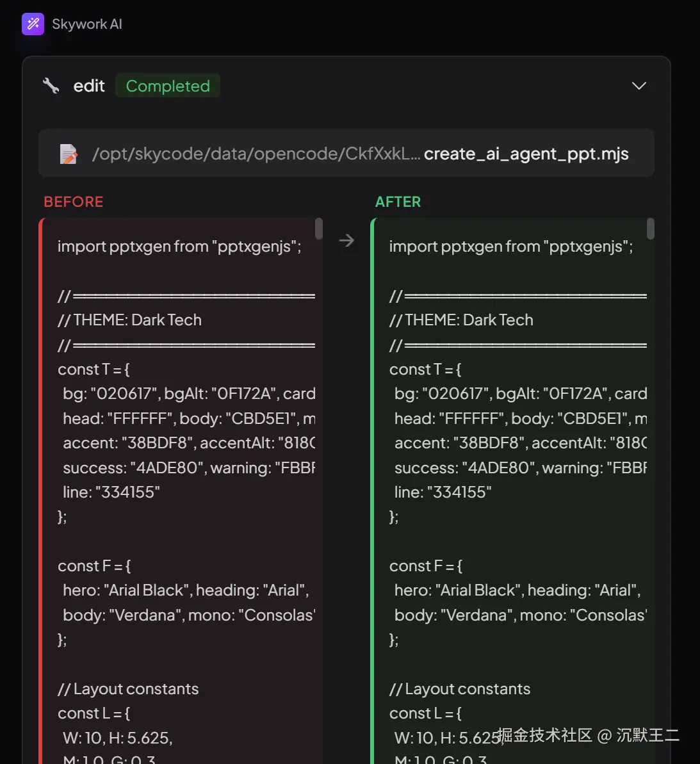Click the AFTER code panel scrollbar thumb
This screenshot has height=764, width=700.
tap(651, 229)
